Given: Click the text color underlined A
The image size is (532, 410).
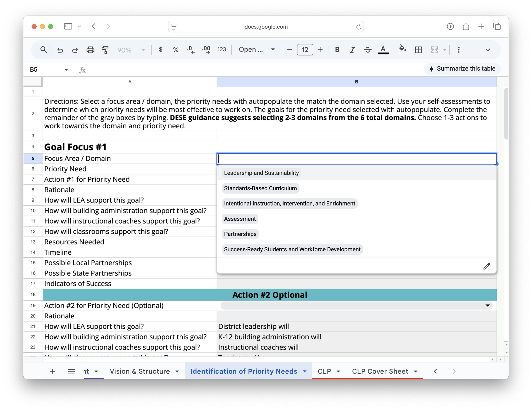Looking at the screenshot, I should point(383,50).
